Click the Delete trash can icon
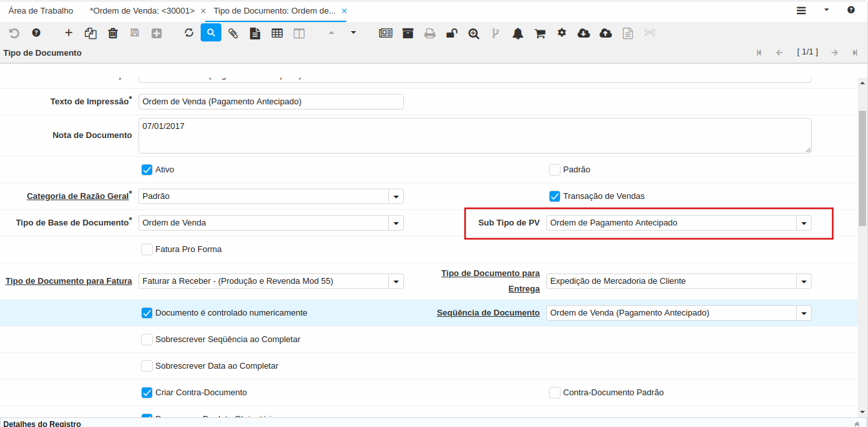The height and width of the screenshot is (427, 868). [113, 33]
